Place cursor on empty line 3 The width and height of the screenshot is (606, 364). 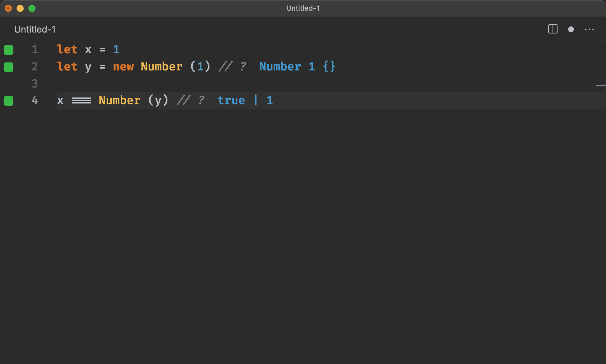pos(178,84)
